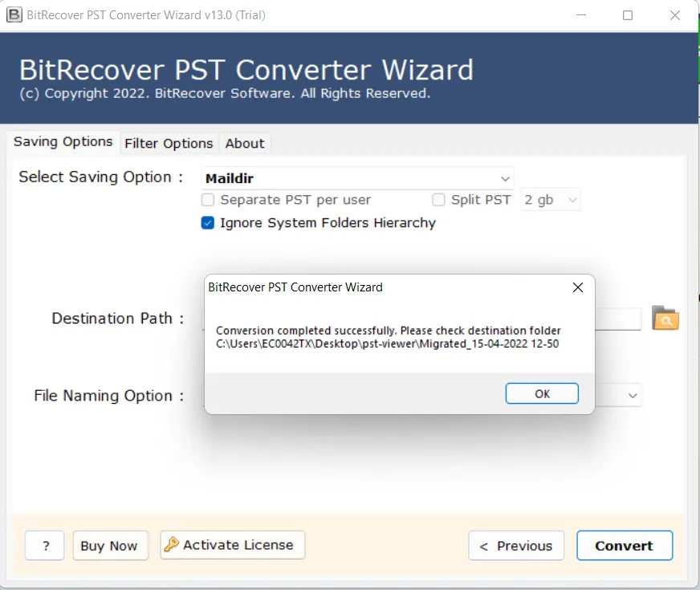Open the Filter Options tab
The image size is (700, 590).
pos(169,144)
